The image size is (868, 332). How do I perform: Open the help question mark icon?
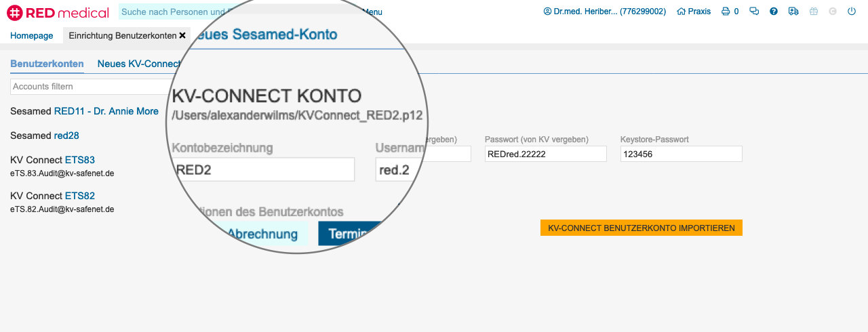pos(774,12)
